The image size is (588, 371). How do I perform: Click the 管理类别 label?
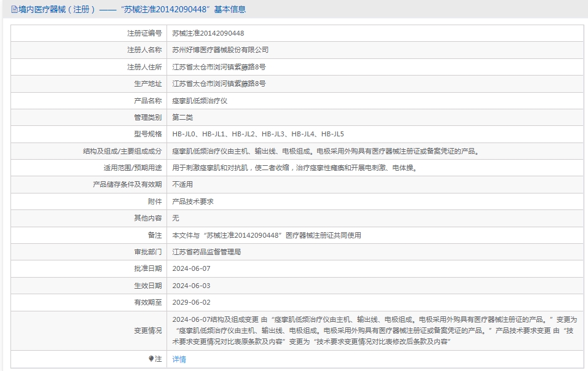(x=147, y=117)
